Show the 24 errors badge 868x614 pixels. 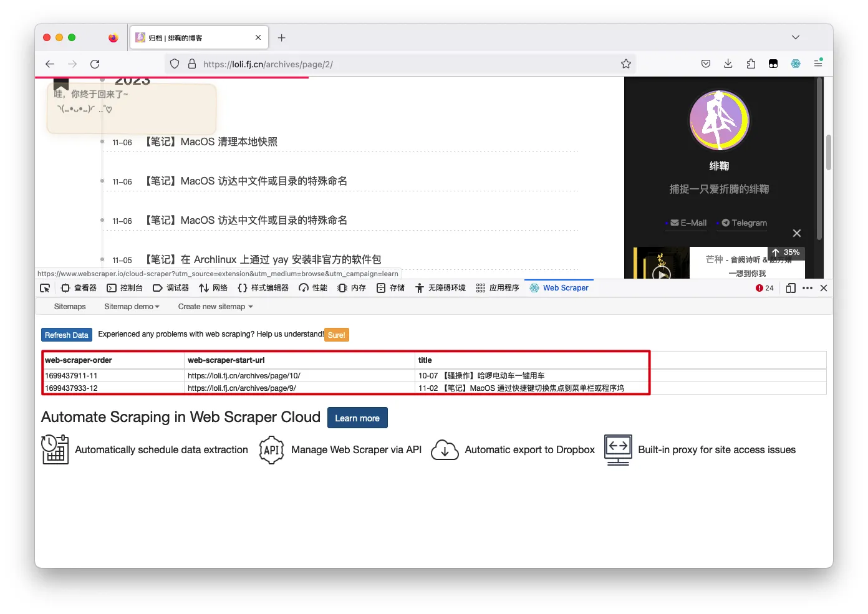(x=764, y=288)
